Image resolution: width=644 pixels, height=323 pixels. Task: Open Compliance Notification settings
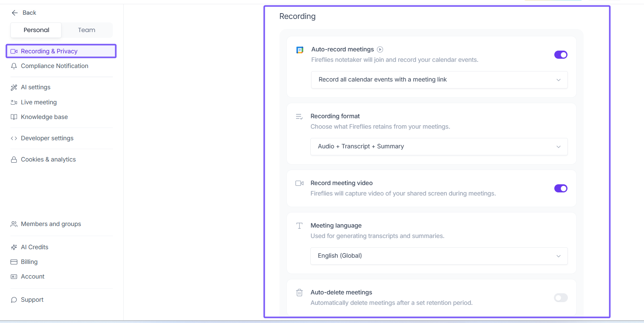click(x=55, y=66)
